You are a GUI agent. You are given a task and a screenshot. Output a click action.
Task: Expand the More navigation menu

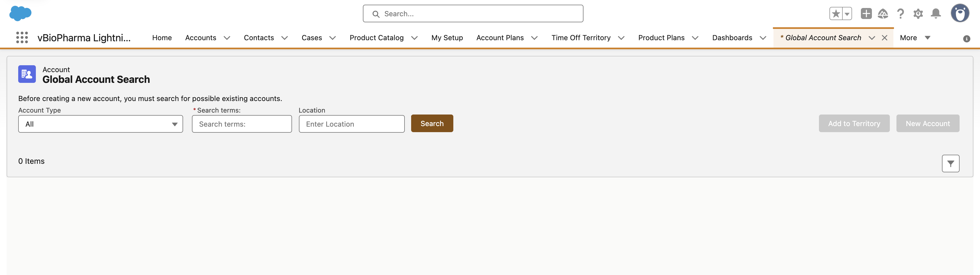pyautogui.click(x=915, y=38)
